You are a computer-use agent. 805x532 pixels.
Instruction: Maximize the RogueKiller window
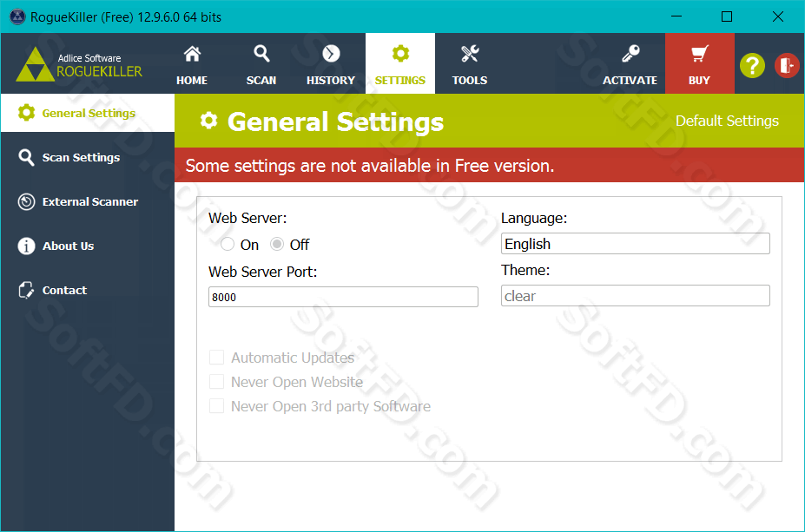tap(727, 17)
